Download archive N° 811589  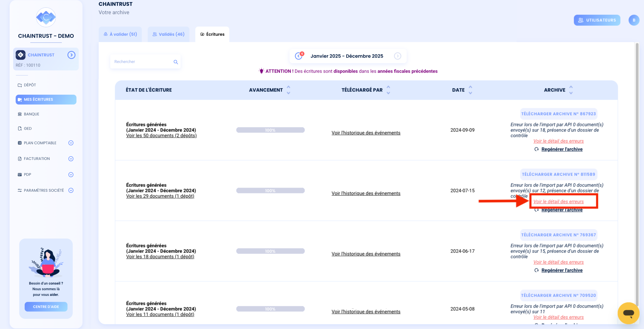click(559, 174)
